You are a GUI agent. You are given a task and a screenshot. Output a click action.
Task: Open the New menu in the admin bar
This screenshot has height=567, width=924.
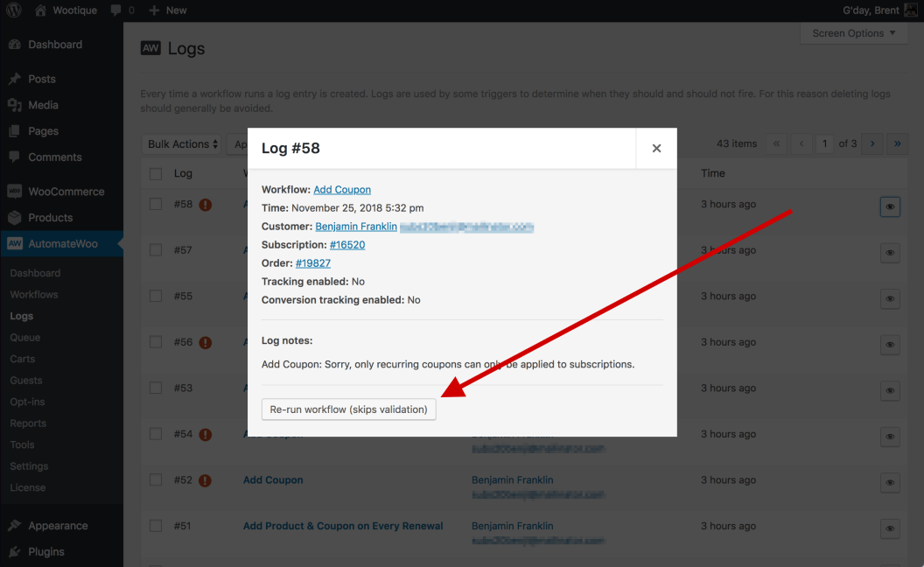tap(166, 10)
